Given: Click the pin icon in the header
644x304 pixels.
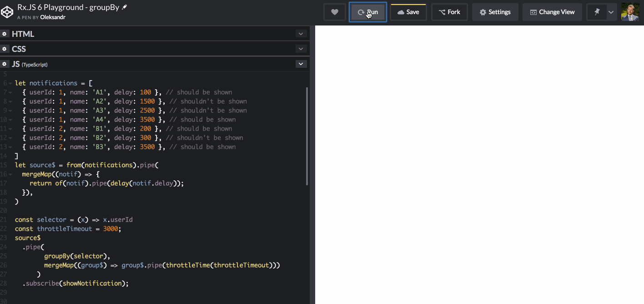Looking at the screenshot, I should coord(596,11).
